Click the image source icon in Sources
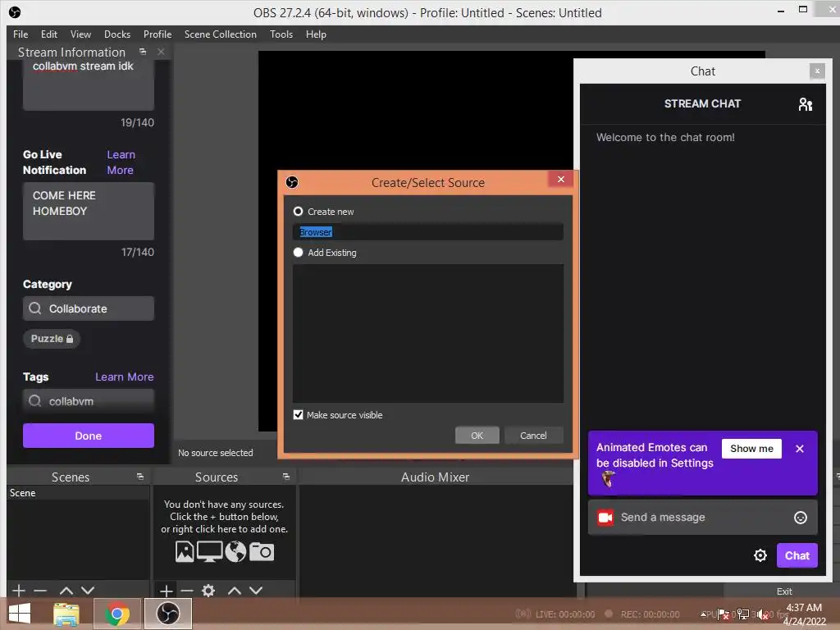The image size is (840, 630). pyautogui.click(x=185, y=552)
